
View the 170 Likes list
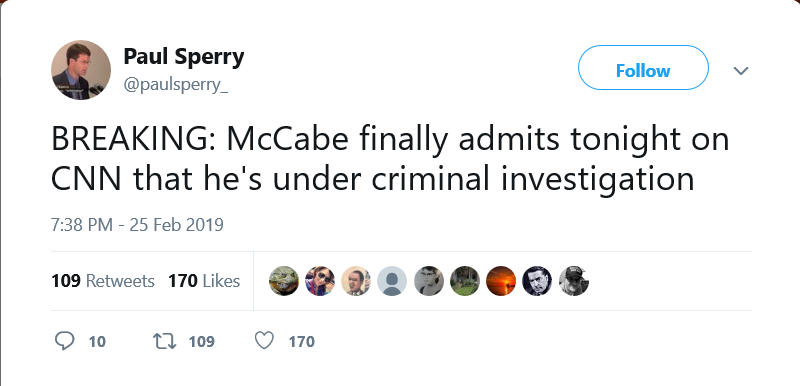coord(204,281)
